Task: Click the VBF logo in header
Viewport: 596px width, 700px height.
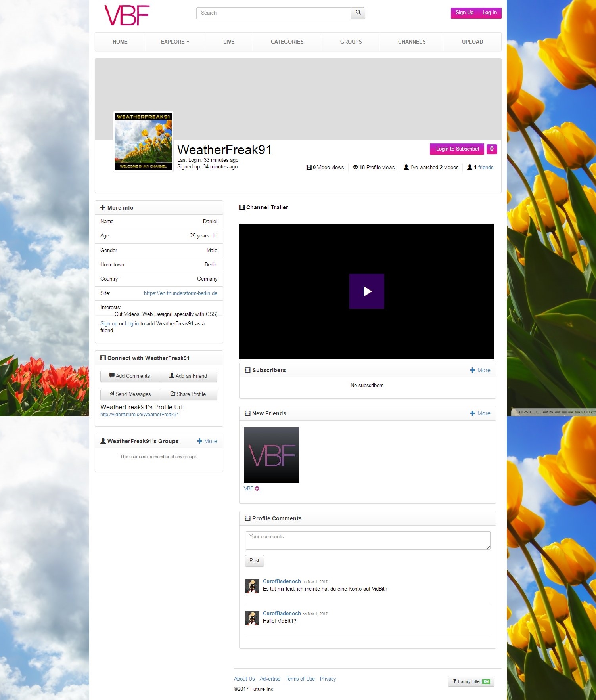Action: 126,15
